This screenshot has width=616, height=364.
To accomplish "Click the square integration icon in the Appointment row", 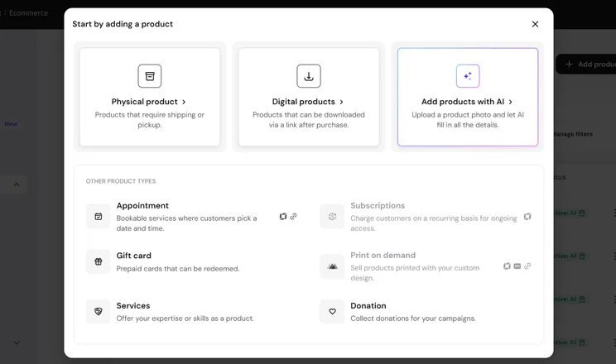I will tap(283, 217).
